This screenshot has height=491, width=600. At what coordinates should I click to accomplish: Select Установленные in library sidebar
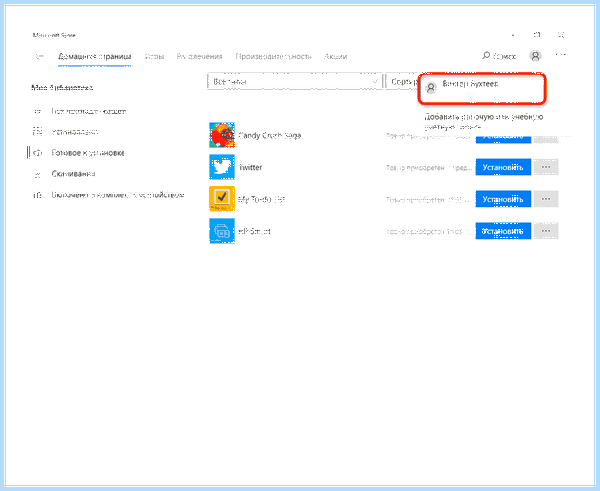pos(75,132)
